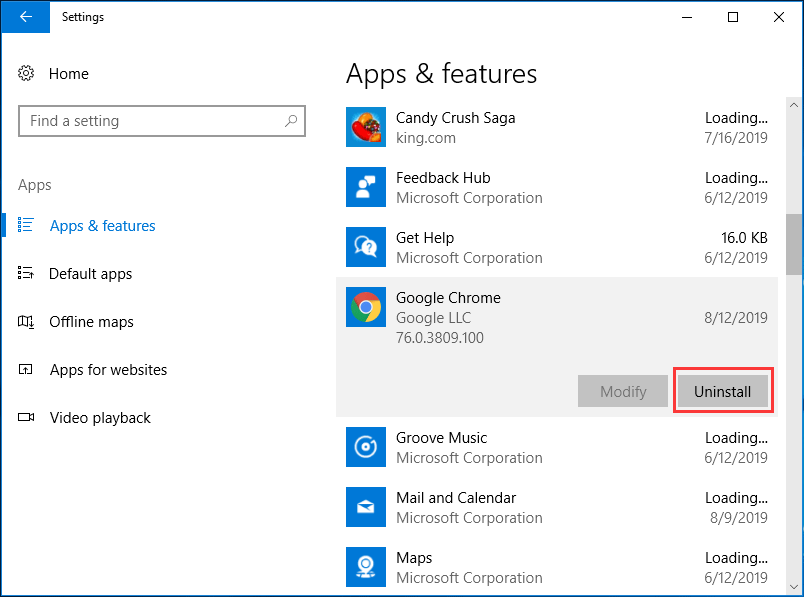This screenshot has width=804, height=597.
Task: Click the Modify button for Google Chrome
Action: click(622, 391)
